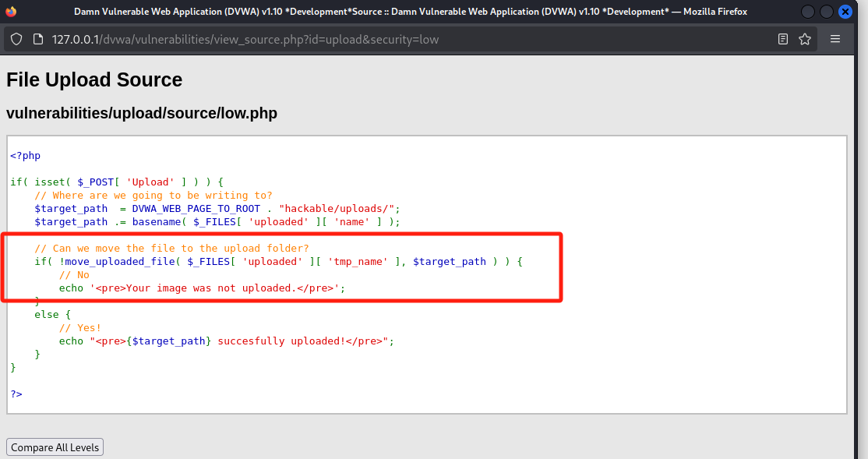This screenshot has width=868, height=459.
Task: Click the 'Where are we going to be writing to?' comment
Action: (153, 196)
